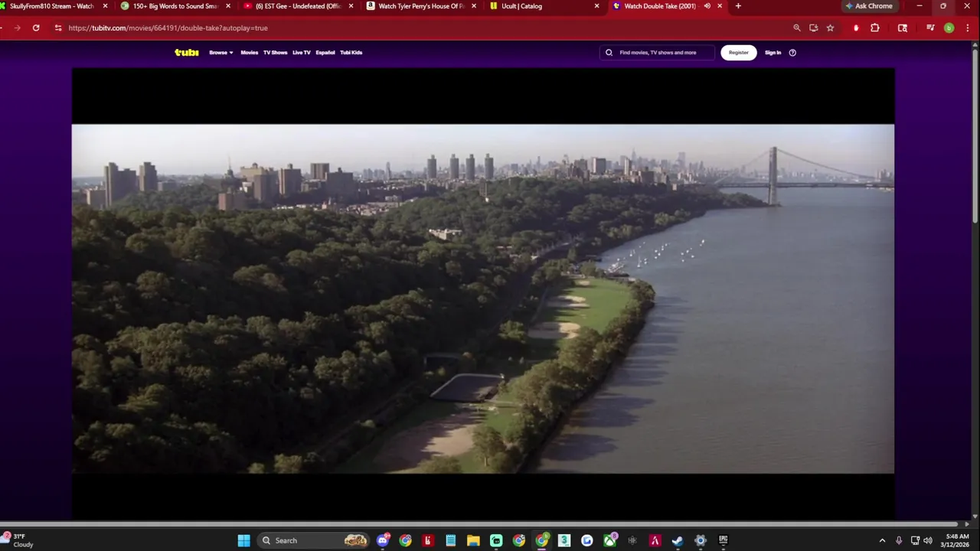Show hidden system tray icons
The width and height of the screenshot is (980, 551).
point(882,540)
